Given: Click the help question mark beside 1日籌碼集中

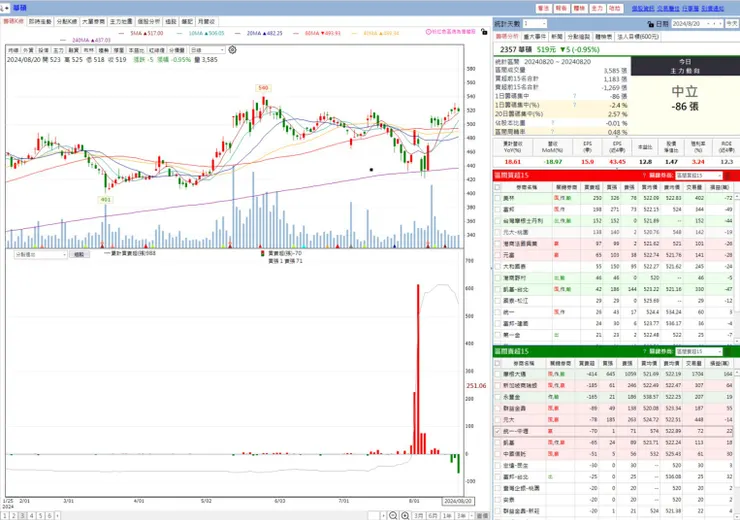Looking at the screenshot, I should [574, 96].
